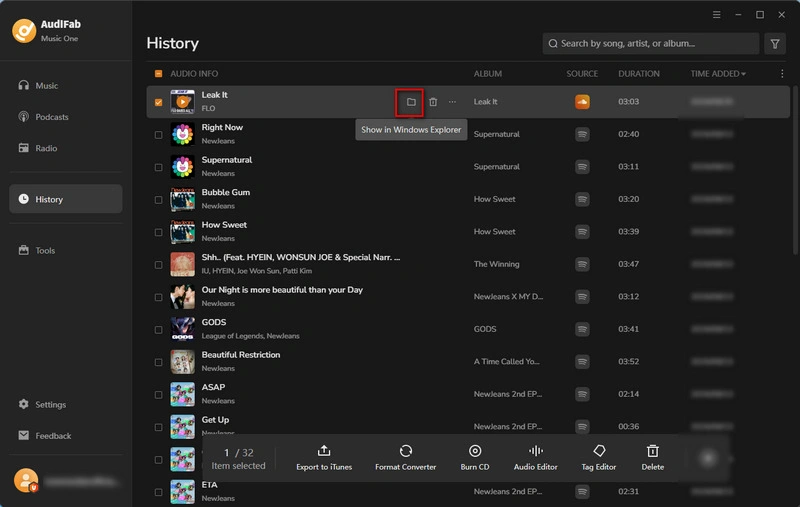Click the Beautiful Restriction album thumbnail
800x507 pixels.
(x=182, y=362)
